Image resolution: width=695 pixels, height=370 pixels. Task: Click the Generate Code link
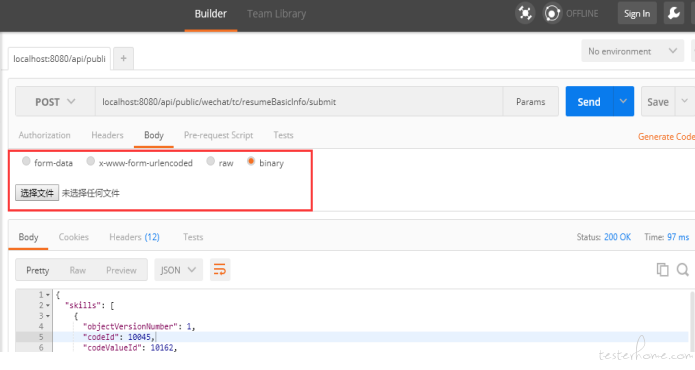click(x=666, y=137)
